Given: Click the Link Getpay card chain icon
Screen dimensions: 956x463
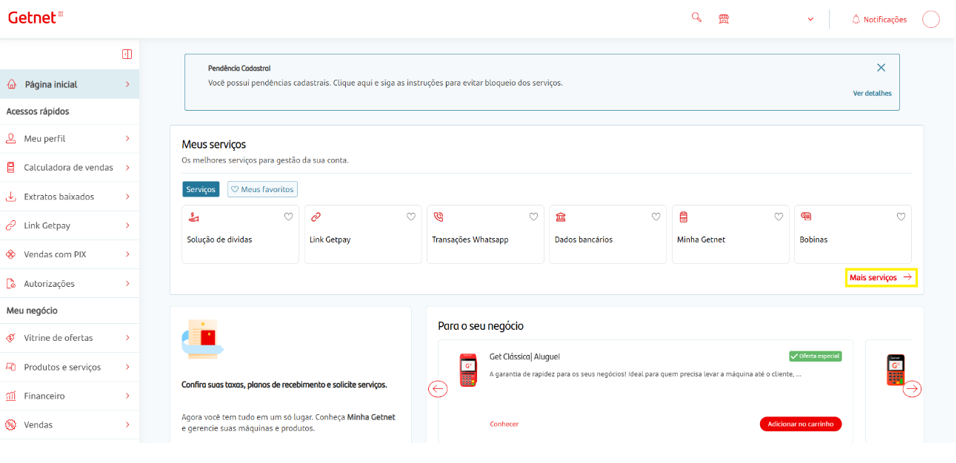Looking at the screenshot, I should coord(315,217).
